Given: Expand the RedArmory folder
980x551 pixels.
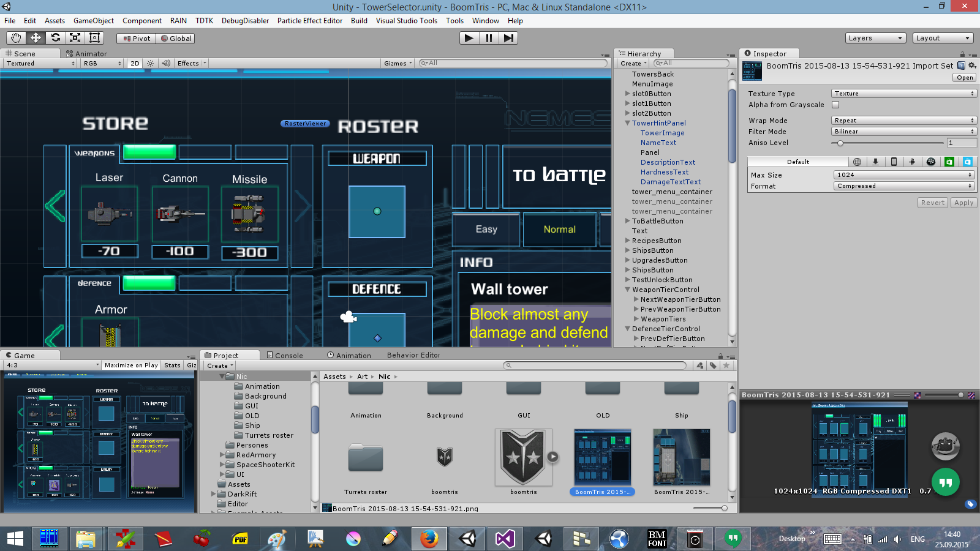Looking at the screenshot, I should [222, 455].
